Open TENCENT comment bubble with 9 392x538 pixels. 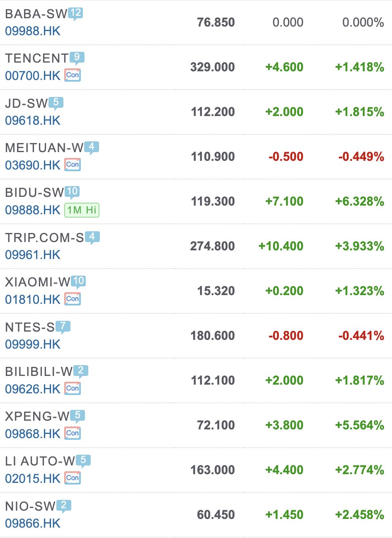[77, 57]
